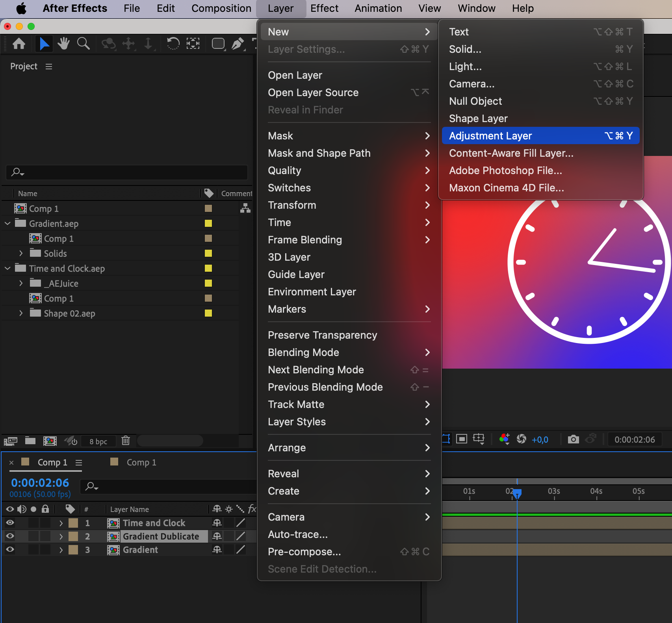
Task: Expand the Solids folder
Action: click(x=21, y=253)
